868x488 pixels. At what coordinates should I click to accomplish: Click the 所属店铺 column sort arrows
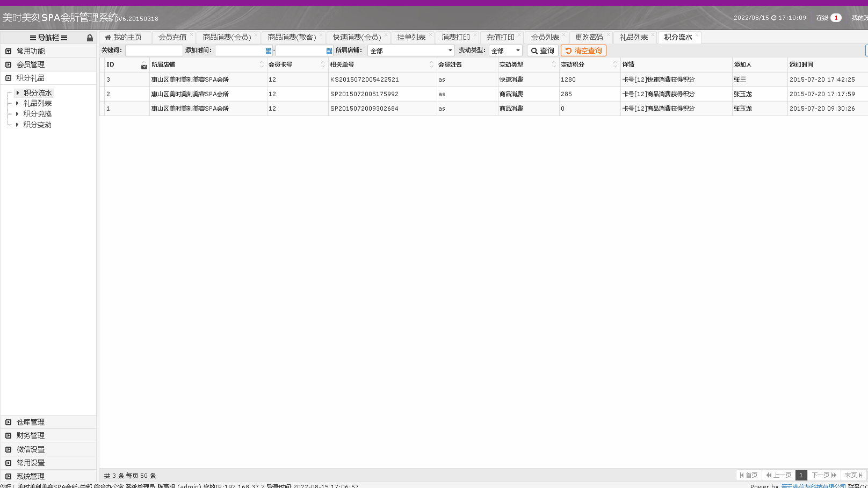click(x=262, y=64)
